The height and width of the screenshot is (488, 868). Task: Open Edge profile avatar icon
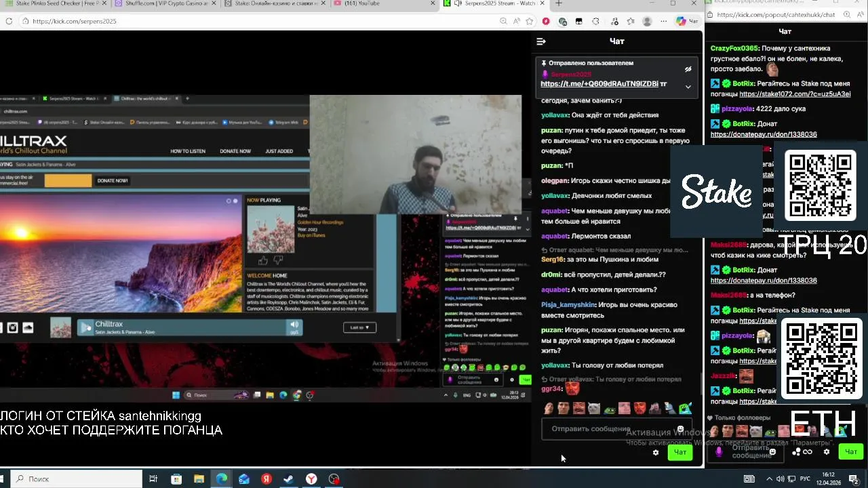(x=647, y=21)
